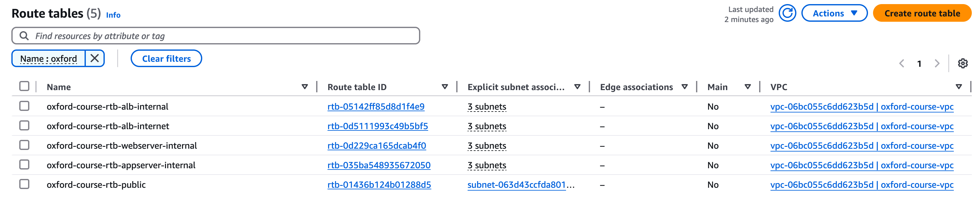Sort by the Name column arrow
This screenshot has width=980, height=201.
304,87
